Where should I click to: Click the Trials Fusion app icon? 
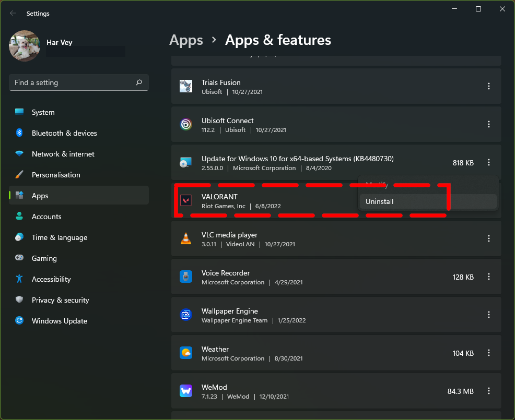(186, 86)
